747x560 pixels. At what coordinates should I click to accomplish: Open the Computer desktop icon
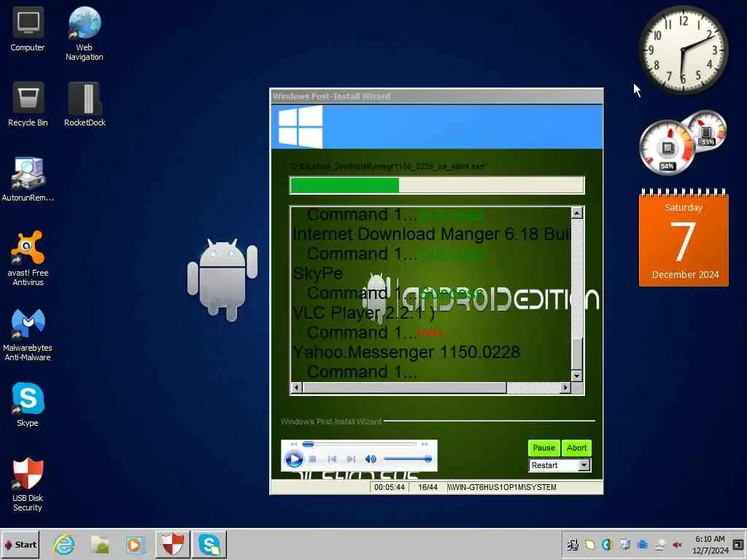(x=28, y=29)
